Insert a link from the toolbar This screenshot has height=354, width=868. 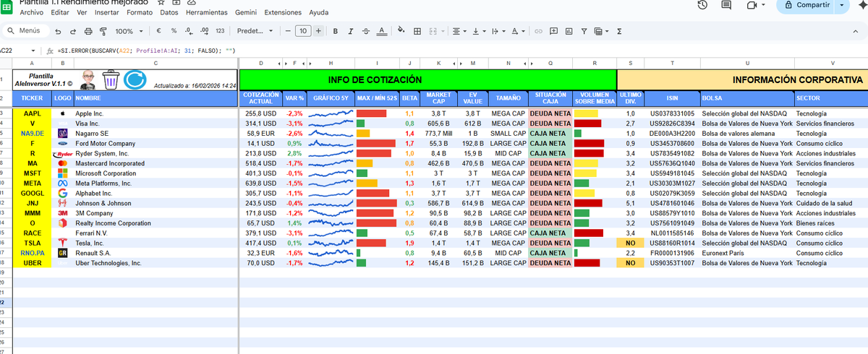[x=538, y=31]
